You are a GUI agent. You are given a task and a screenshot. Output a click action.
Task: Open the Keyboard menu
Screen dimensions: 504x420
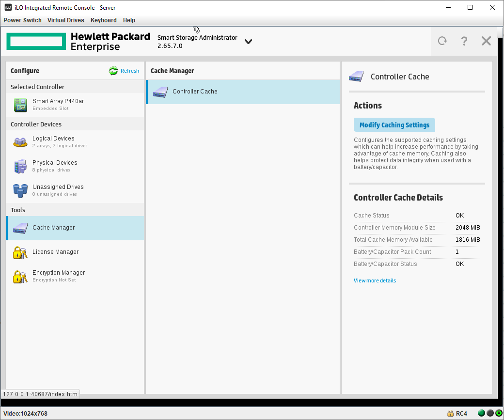coord(104,20)
